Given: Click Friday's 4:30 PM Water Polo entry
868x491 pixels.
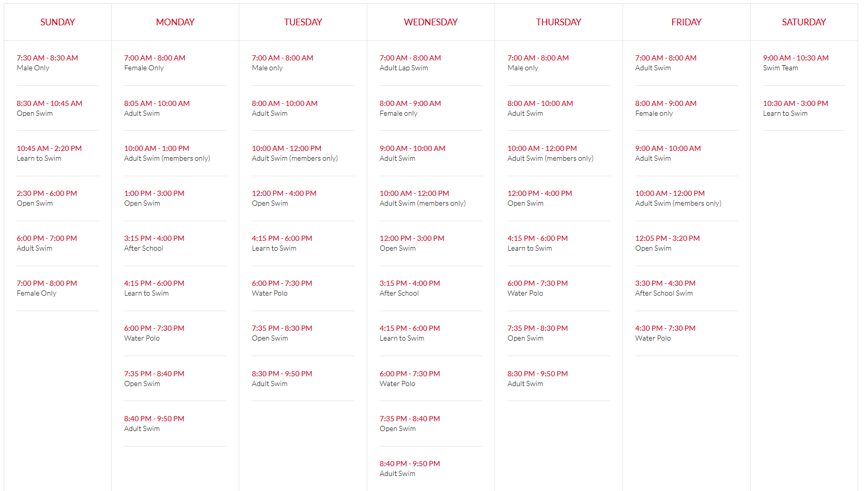Looking at the screenshot, I should pos(665,333).
